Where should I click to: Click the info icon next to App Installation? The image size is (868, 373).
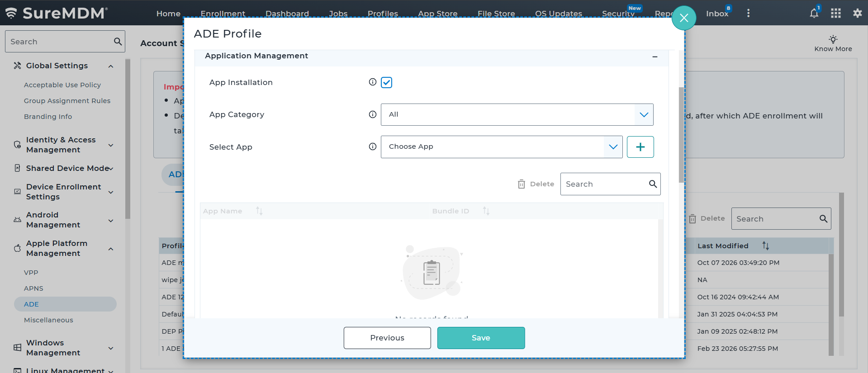click(372, 82)
